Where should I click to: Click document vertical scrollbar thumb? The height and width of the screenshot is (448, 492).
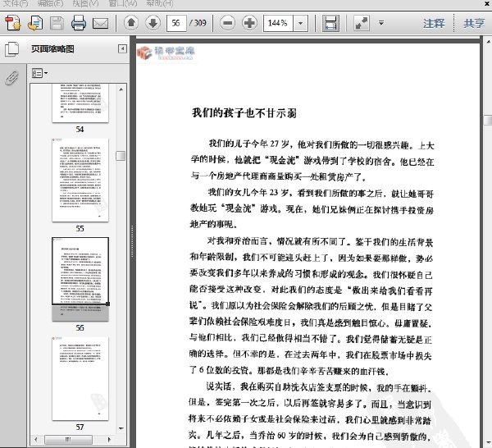coord(488,120)
